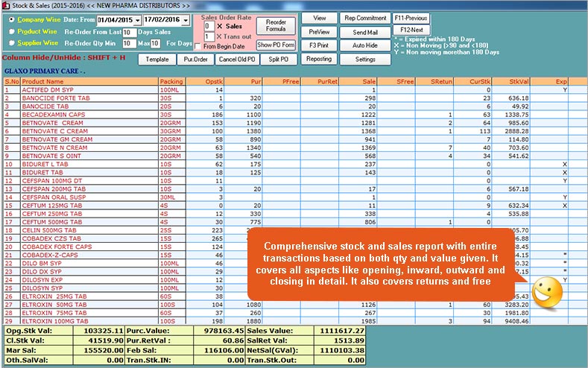
Task: Open the From date 01/04/2015 dropdown arrow
Action: (138, 20)
